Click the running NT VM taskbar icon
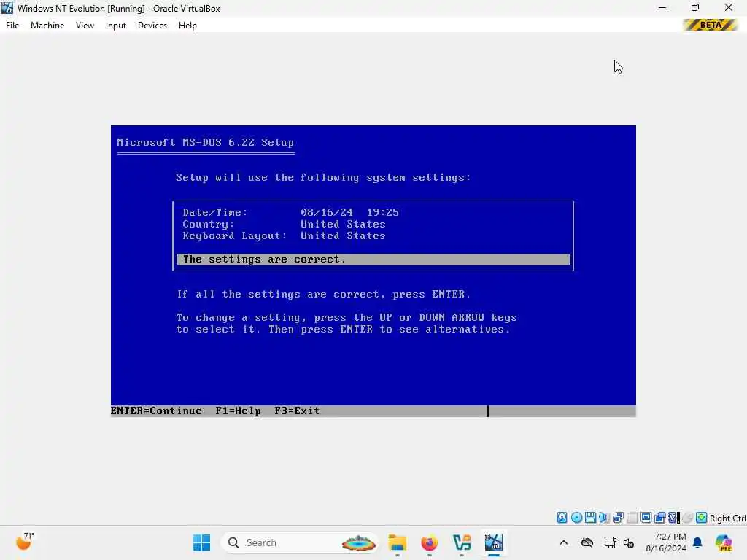 [x=494, y=542]
